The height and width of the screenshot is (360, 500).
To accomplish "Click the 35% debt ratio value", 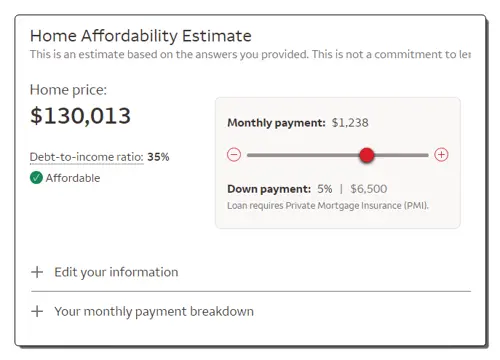I will (x=158, y=157).
